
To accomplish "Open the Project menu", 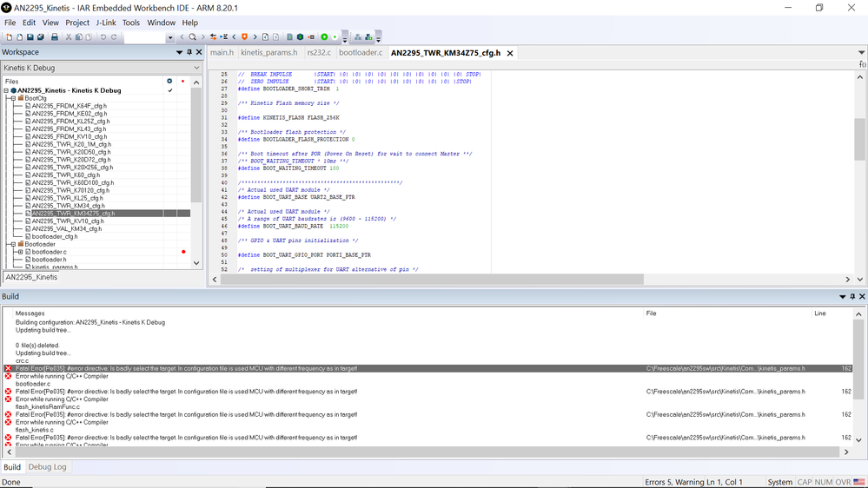I will (x=77, y=23).
